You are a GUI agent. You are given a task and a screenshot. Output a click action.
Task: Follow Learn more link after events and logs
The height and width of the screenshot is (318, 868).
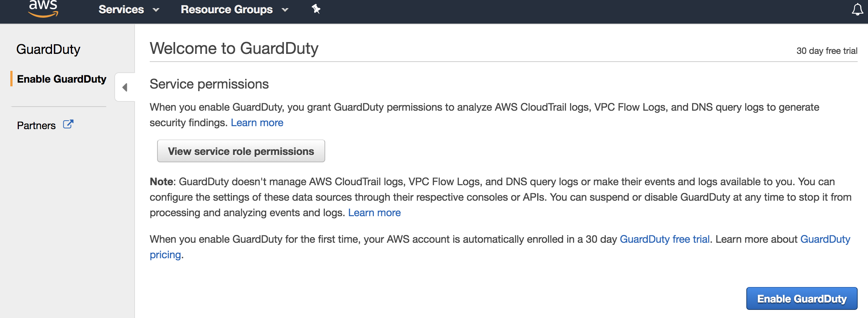click(x=374, y=213)
